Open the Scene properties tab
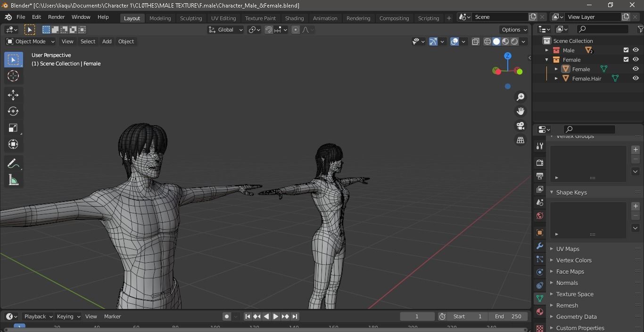This screenshot has width=644, height=332. [540, 202]
